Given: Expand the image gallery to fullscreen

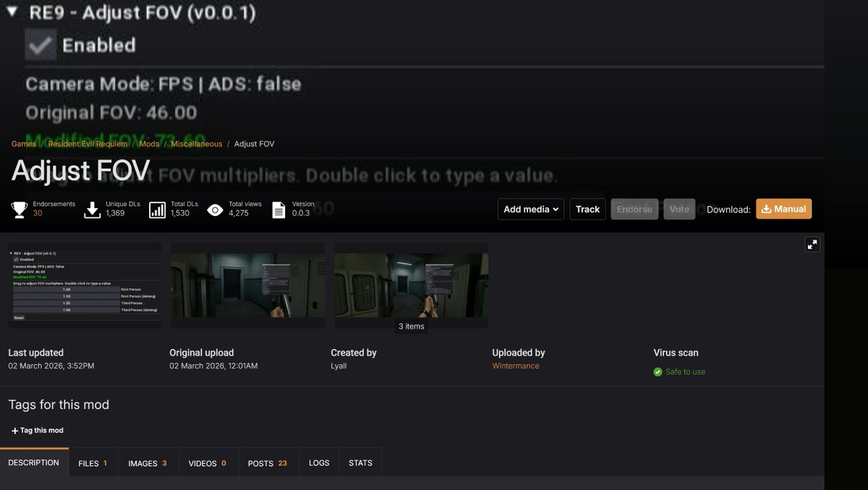Looking at the screenshot, I should pos(812,244).
